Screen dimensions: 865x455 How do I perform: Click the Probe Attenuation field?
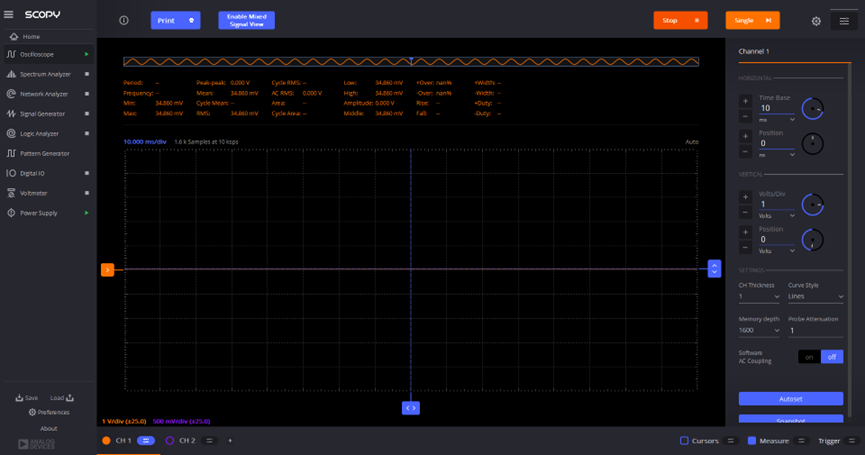pos(815,331)
